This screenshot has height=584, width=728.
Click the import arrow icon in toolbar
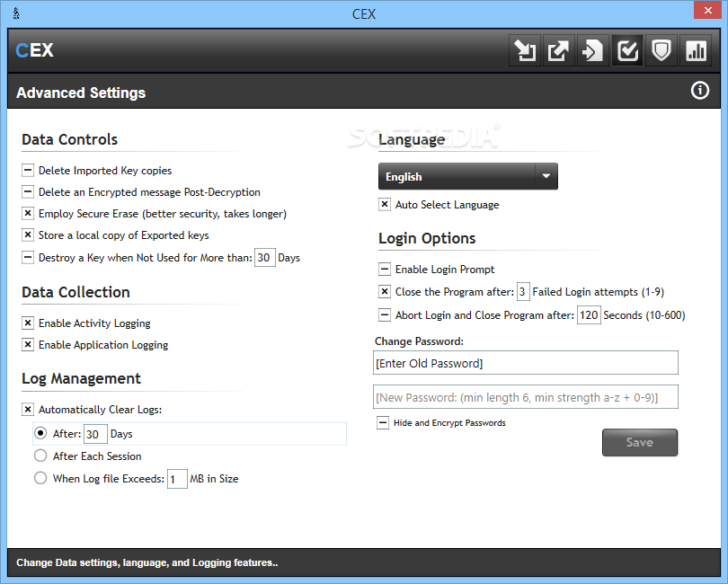[x=525, y=50]
